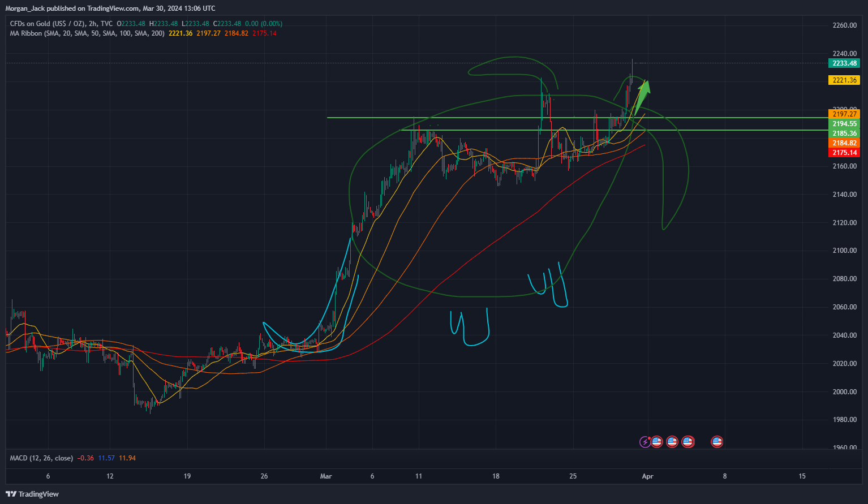868x504 pixels.
Task: Click the 19 date label on the time axis
Action: pyautogui.click(x=187, y=476)
